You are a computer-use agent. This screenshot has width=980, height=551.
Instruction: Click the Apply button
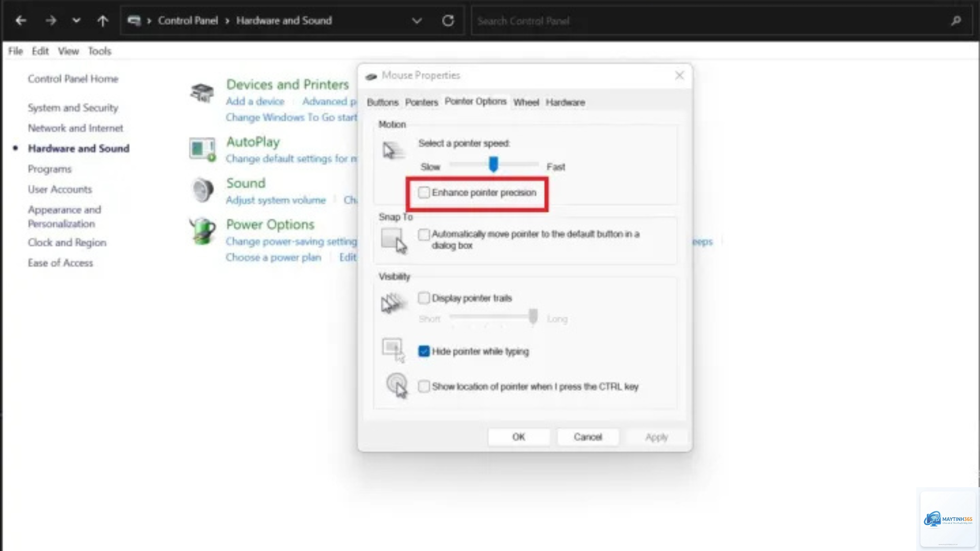[656, 437]
